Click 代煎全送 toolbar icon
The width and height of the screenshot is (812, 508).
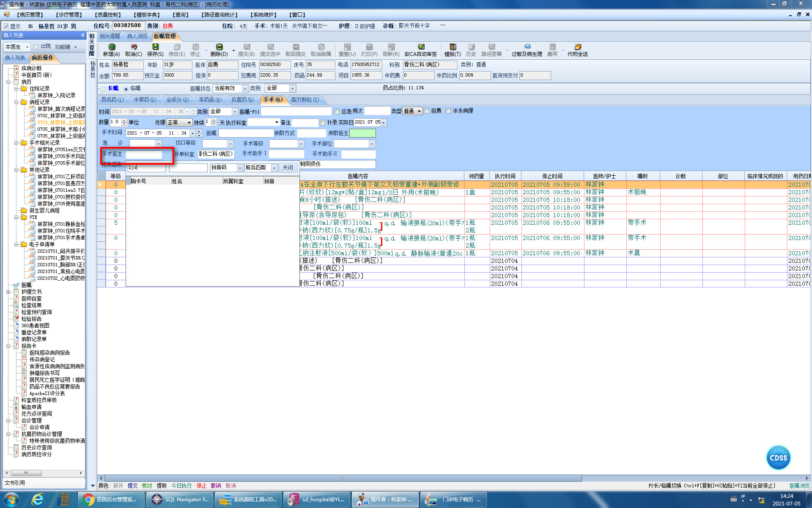click(578, 47)
